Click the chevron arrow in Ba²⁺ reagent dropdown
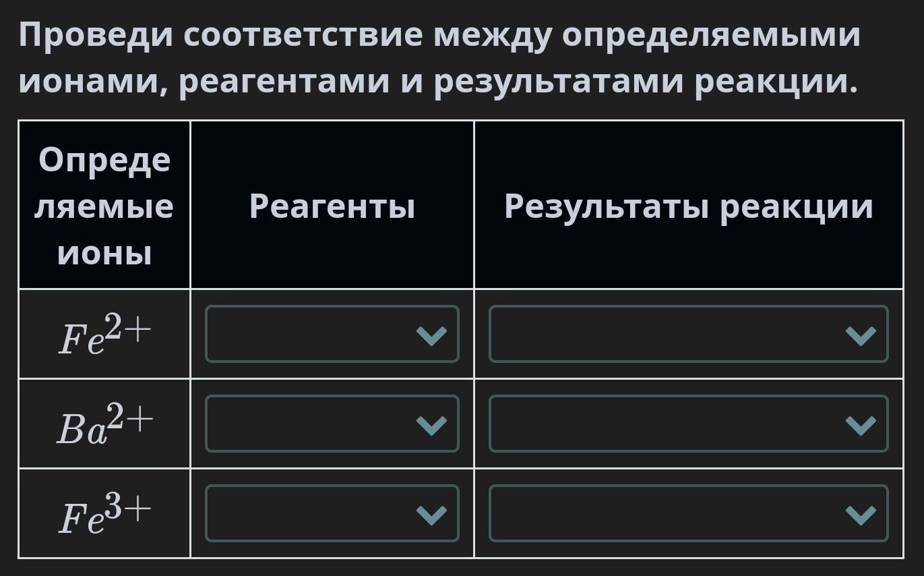The image size is (924, 576). pyautogui.click(x=431, y=425)
